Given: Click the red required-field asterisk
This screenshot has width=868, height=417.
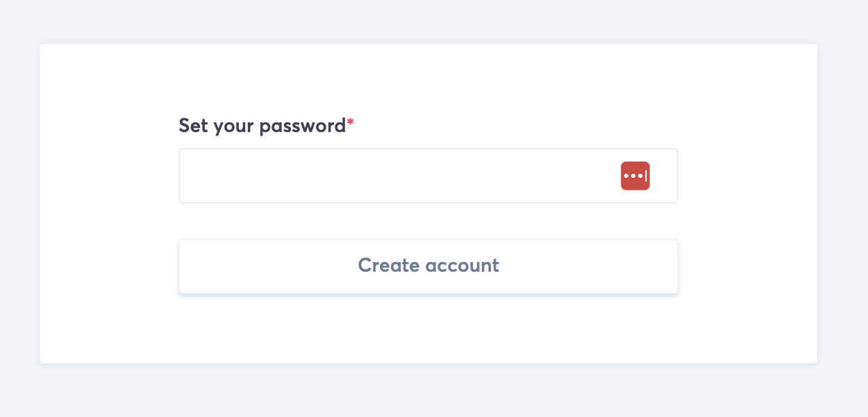Looking at the screenshot, I should pos(351,124).
